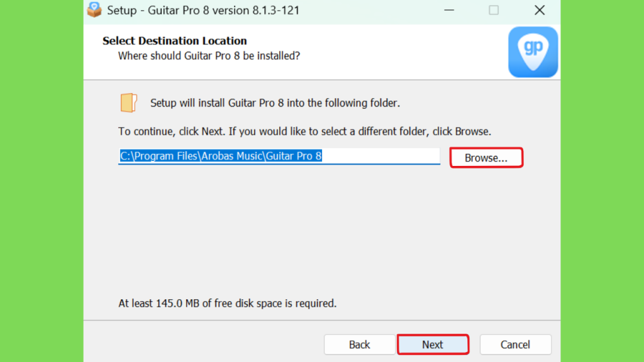
Task: Click the green background left of the installer
Action: point(41,181)
